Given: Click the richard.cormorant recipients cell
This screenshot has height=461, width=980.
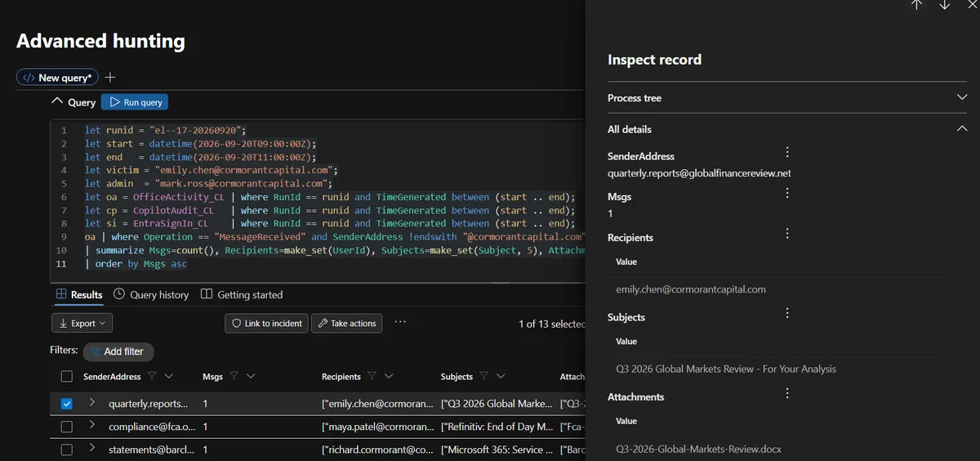Looking at the screenshot, I should click(378, 450).
